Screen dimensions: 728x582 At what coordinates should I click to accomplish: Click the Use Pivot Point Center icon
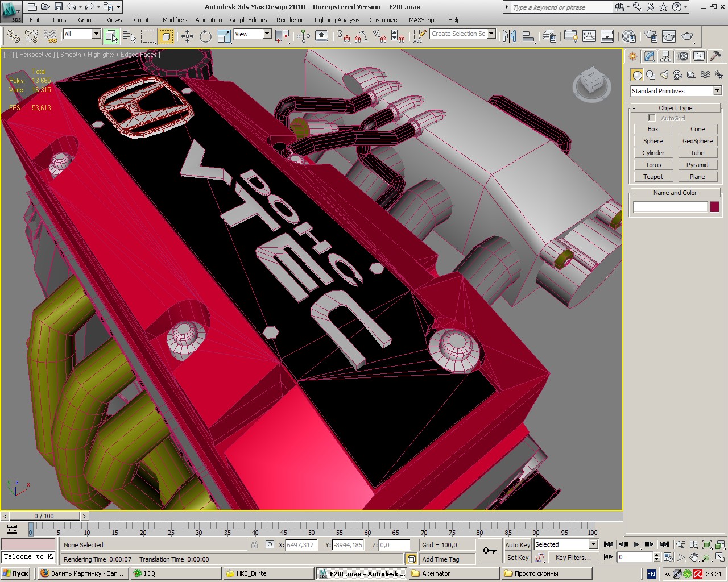click(282, 36)
